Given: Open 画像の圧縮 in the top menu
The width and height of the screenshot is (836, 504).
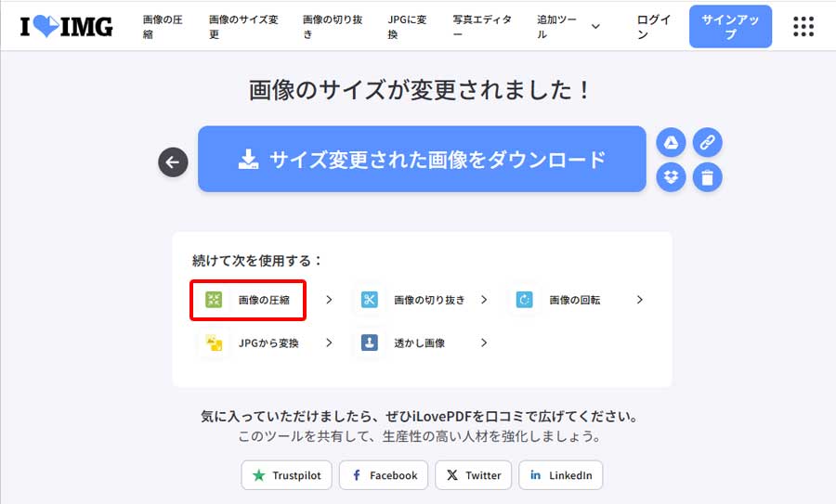Looking at the screenshot, I should pyautogui.click(x=163, y=26).
